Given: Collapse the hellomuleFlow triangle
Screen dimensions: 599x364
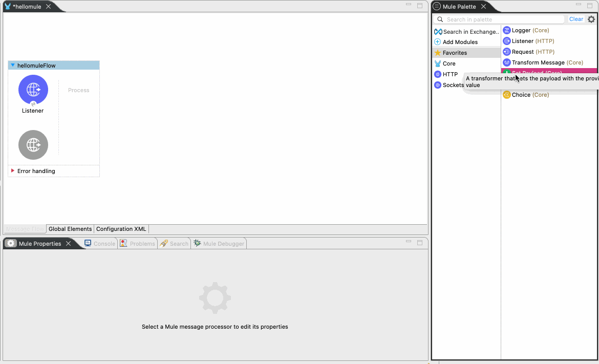Looking at the screenshot, I should pyautogui.click(x=13, y=66).
